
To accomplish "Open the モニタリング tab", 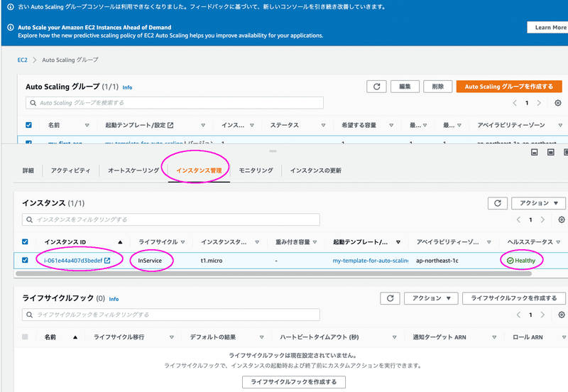I will click(x=256, y=170).
